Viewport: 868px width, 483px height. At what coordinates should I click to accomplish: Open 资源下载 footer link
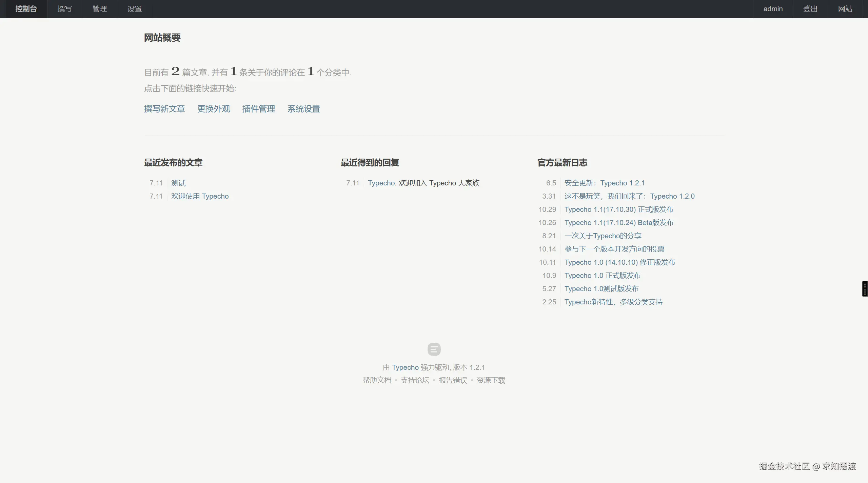click(x=491, y=380)
